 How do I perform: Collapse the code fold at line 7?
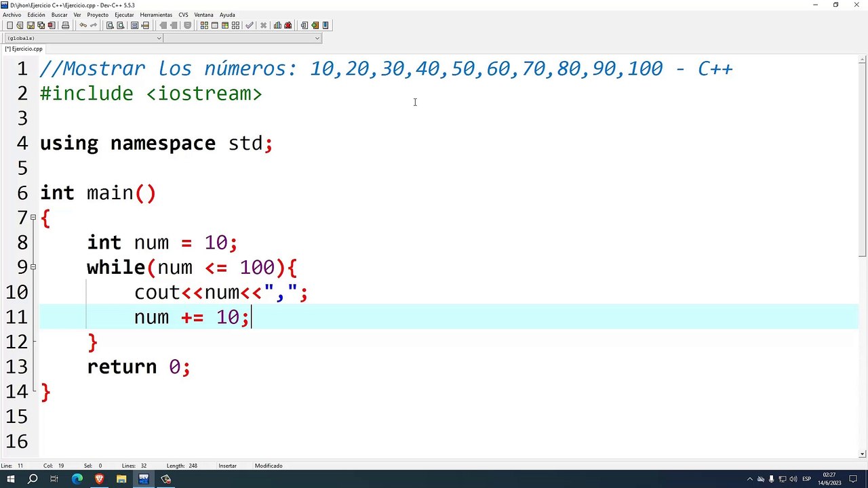point(33,218)
